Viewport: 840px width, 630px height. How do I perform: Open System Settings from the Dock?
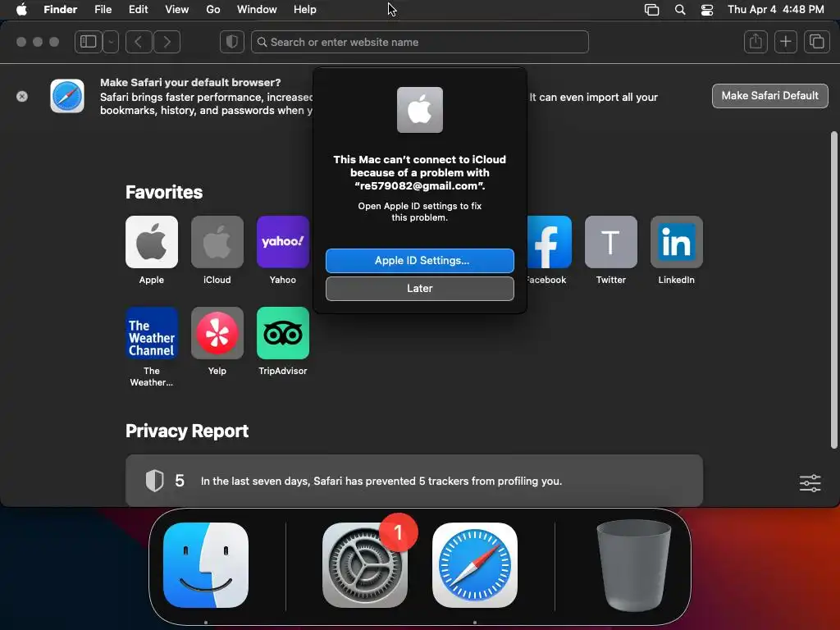point(365,565)
